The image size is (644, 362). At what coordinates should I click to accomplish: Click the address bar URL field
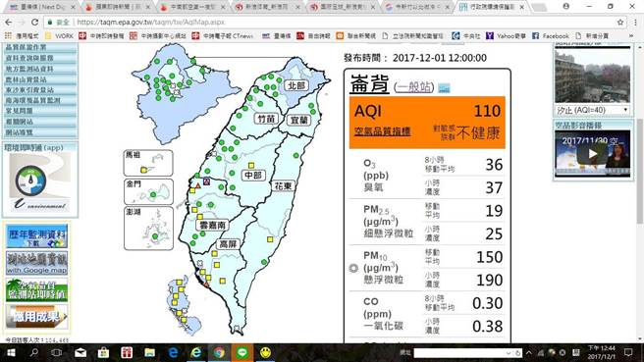[x=329, y=23]
